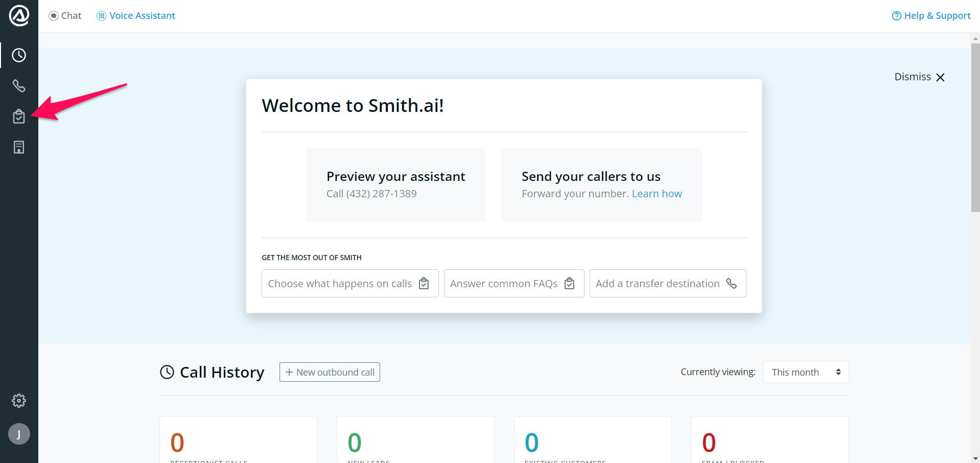
Task: Click the Send your callers to us card
Action: (x=601, y=184)
